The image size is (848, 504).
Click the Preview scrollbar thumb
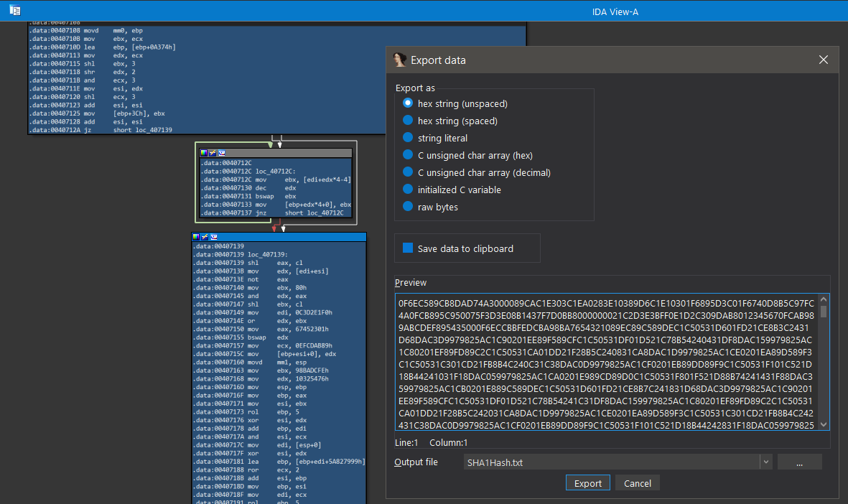click(x=824, y=312)
